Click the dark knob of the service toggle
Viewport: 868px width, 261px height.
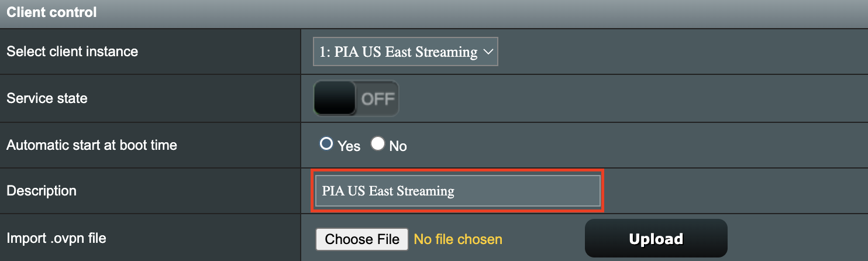coord(335,98)
